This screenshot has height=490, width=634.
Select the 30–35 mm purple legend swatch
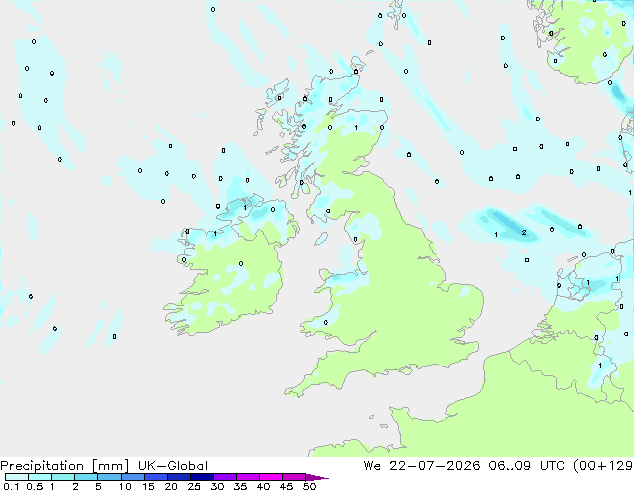[224, 477]
